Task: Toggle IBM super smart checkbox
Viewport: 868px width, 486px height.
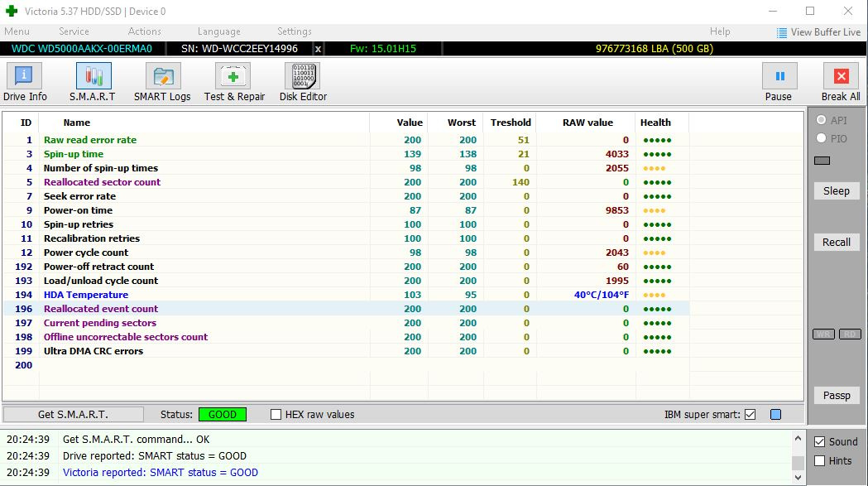Action: click(x=751, y=415)
